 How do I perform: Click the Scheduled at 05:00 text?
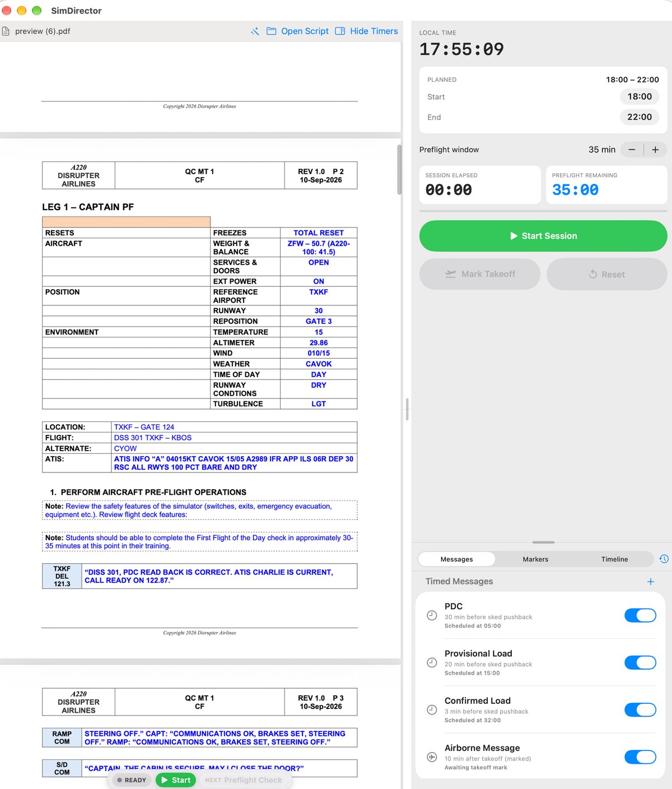[x=473, y=626]
